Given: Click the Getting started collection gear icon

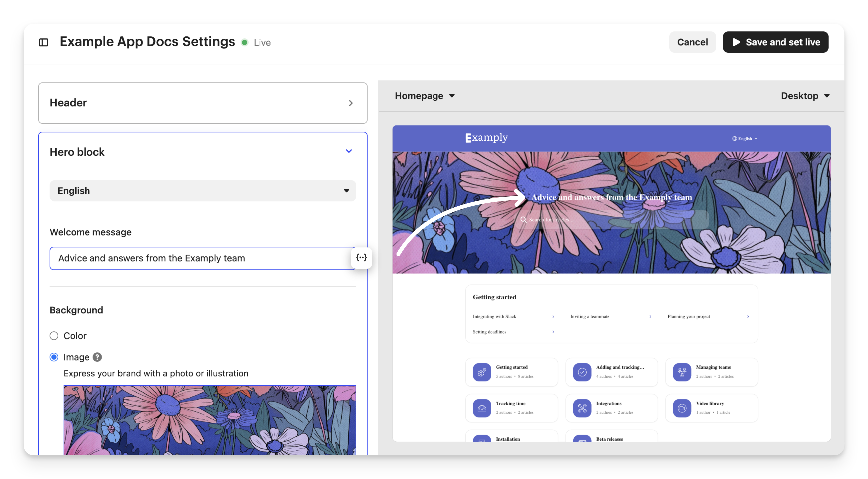Looking at the screenshot, I should click(x=482, y=372).
